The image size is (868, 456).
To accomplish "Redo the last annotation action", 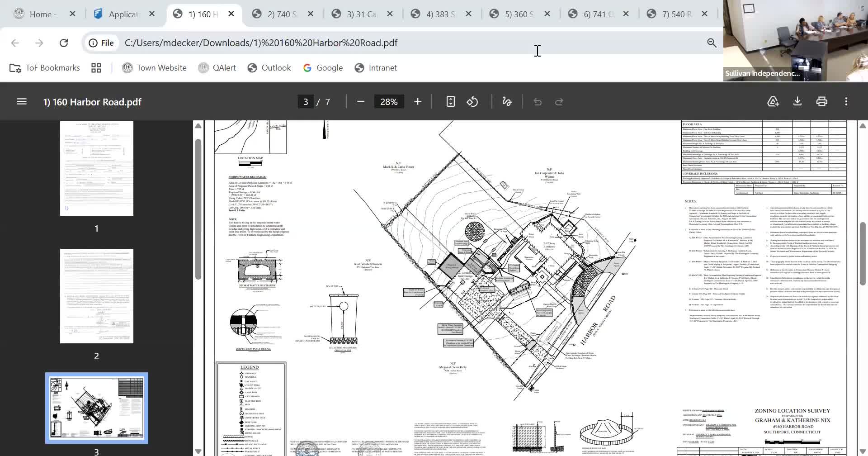I will click(560, 101).
